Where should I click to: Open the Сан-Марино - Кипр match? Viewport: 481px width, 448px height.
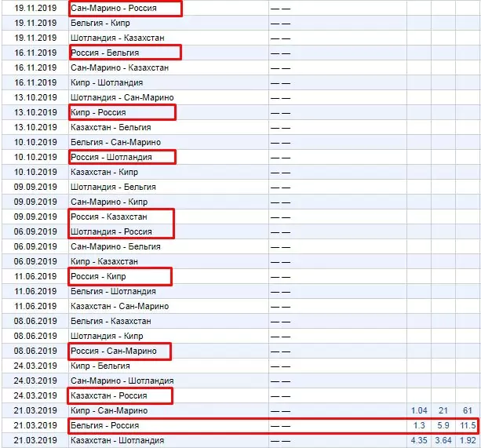point(109,202)
